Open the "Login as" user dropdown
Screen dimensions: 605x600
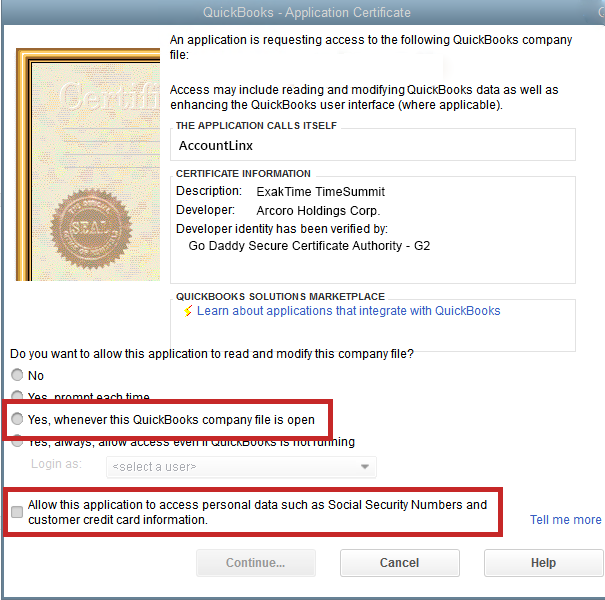pos(241,467)
